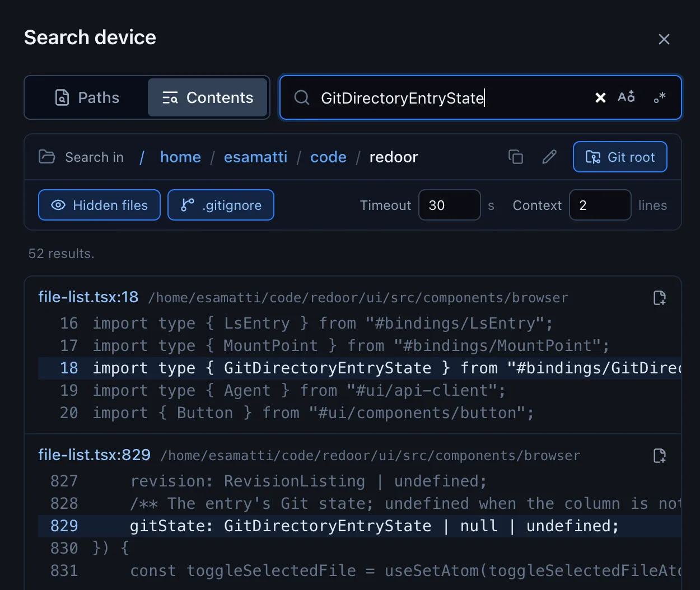Navigate to home breadcrumb

click(x=180, y=157)
